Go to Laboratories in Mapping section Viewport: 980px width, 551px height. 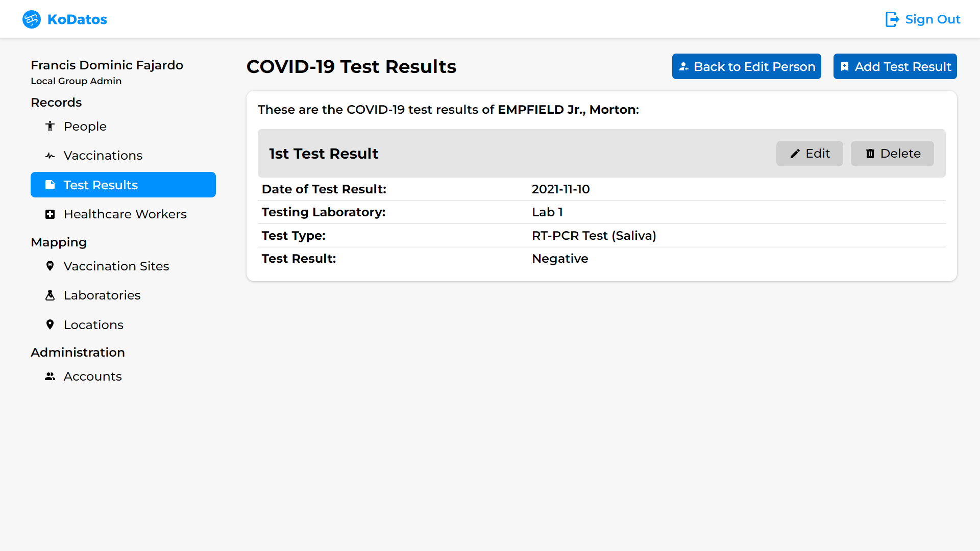point(102,295)
